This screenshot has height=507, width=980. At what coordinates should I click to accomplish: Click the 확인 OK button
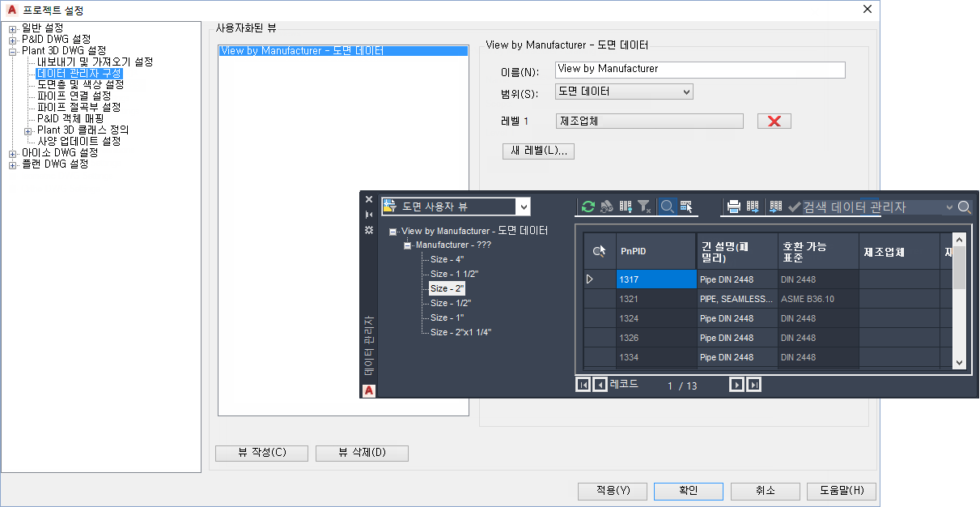click(689, 492)
